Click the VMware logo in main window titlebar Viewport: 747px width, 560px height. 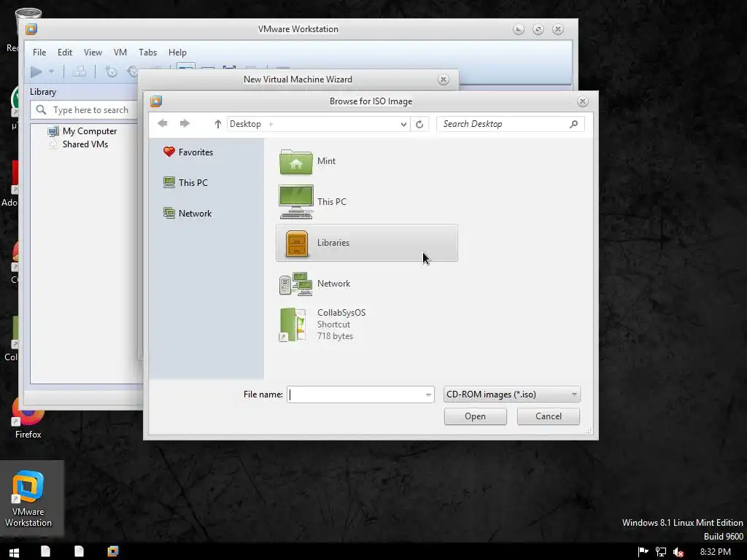point(31,29)
